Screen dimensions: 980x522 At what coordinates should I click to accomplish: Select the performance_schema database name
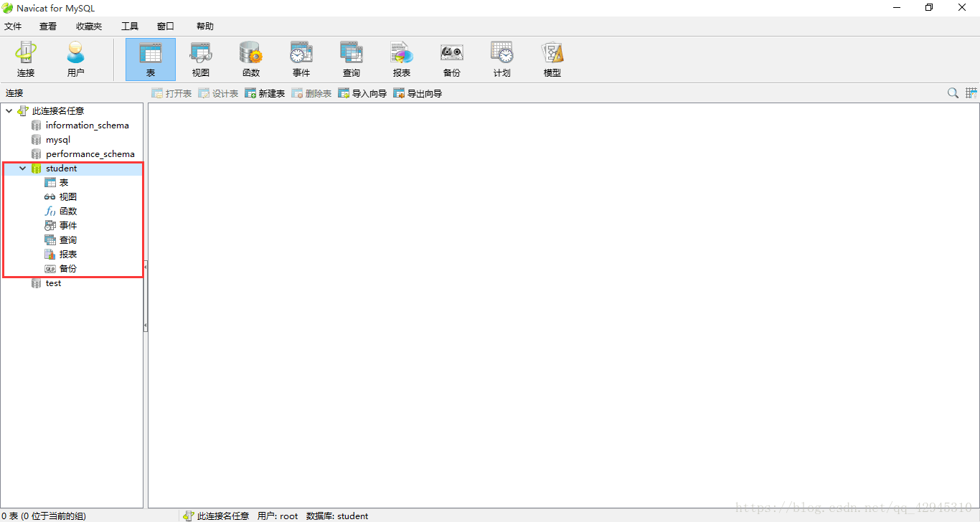click(x=90, y=154)
